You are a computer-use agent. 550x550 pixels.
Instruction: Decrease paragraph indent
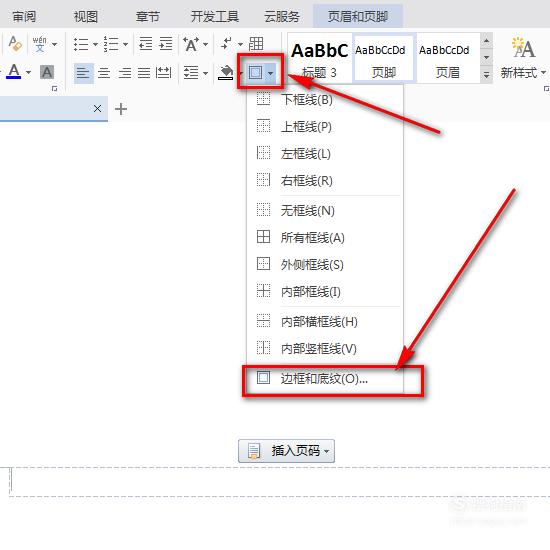click(146, 44)
